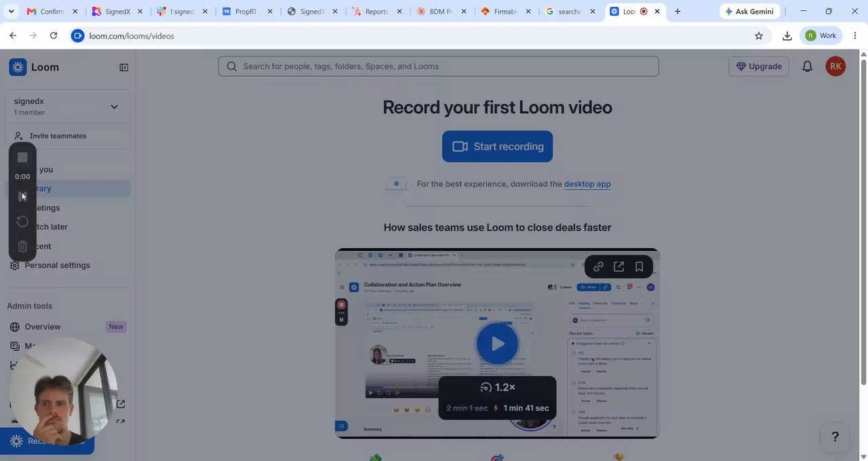The height and width of the screenshot is (461, 868).
Task: Open the video in new tab icon
Action: [x=618, y=267]
